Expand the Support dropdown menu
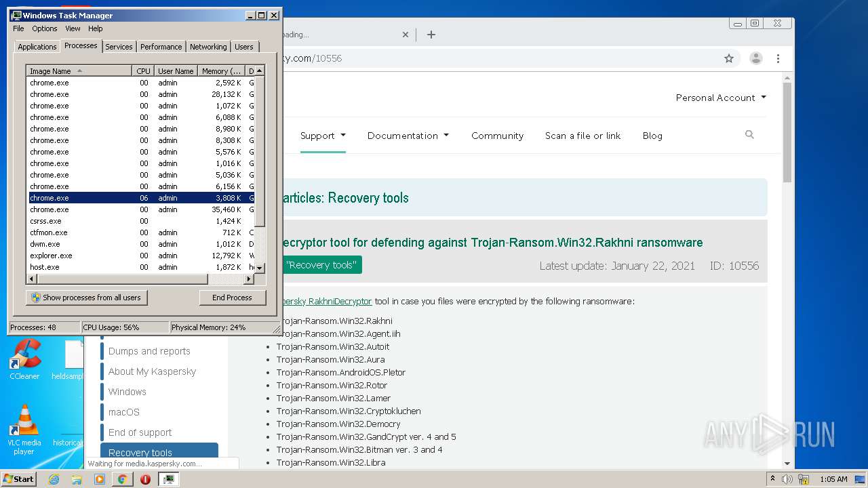Image resolution: width=868 pixels, height=488 pixels. coord(323,136)
